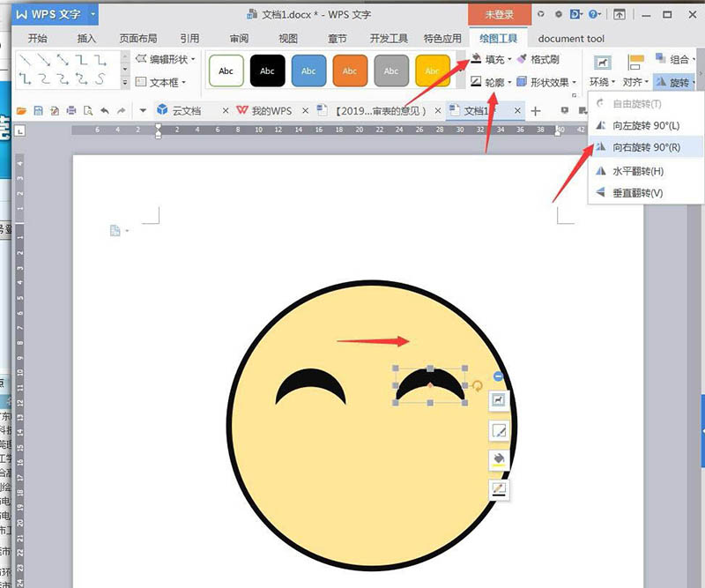Open the 编辑形状 dropdown
The height and width of the screenshot is (588, 705).
point(166,59)
